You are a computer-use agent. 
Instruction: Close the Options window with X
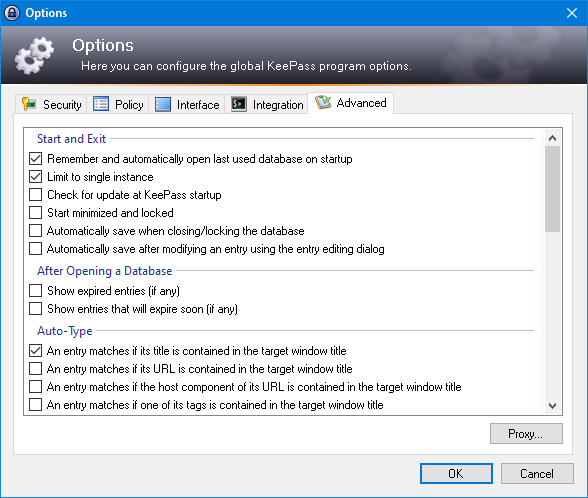tap(572, 13)
